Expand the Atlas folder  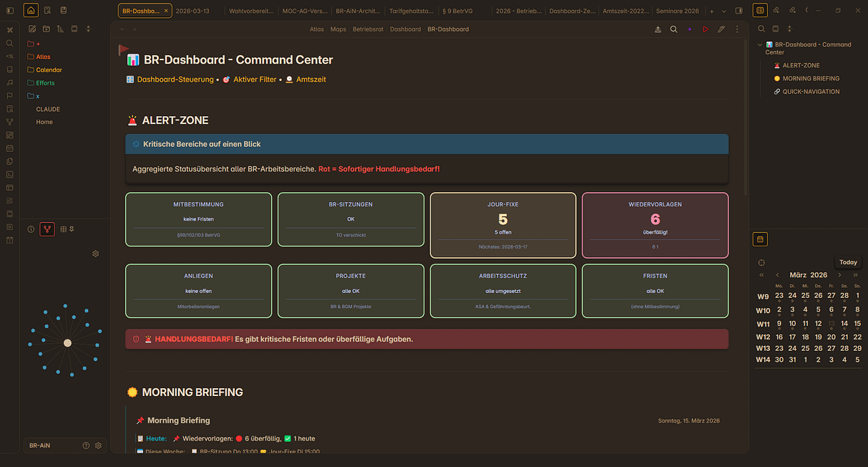click(43, 57)
